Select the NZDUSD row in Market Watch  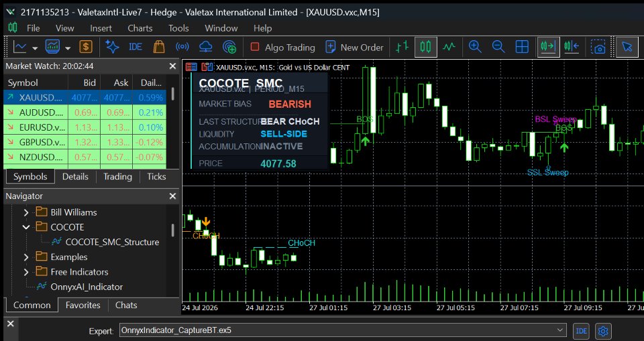tap(85, 157)
